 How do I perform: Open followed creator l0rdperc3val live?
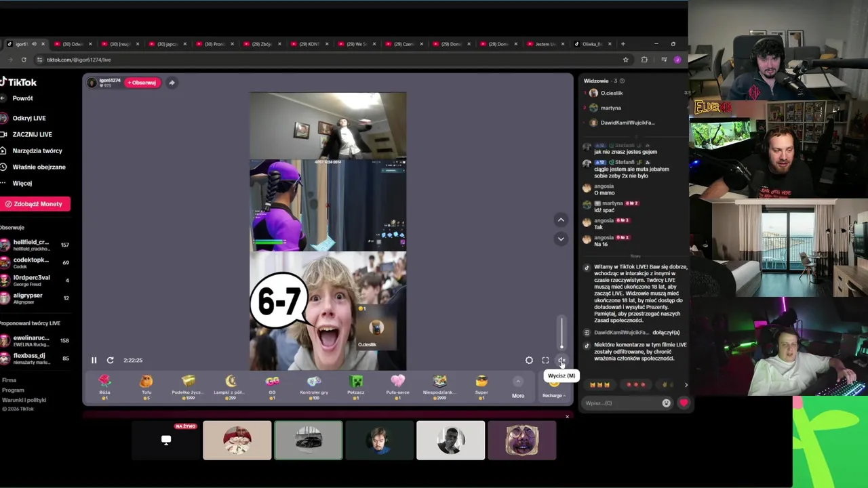pos(35,280)
